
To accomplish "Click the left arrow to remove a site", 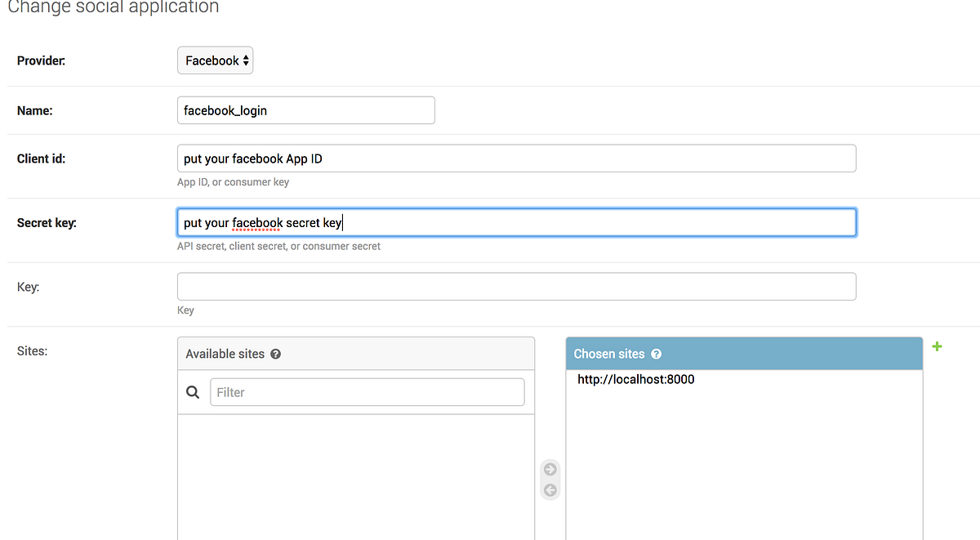I will (550, 492).
